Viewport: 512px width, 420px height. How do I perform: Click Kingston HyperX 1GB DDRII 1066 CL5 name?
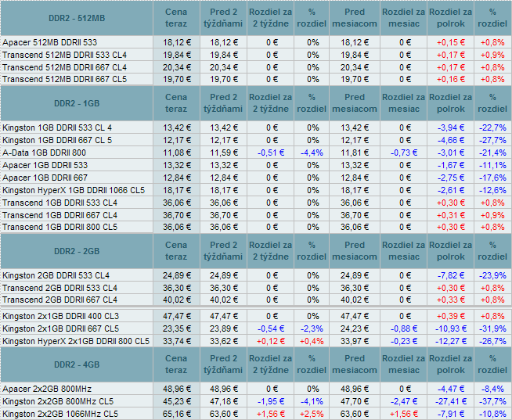(74, 190)
